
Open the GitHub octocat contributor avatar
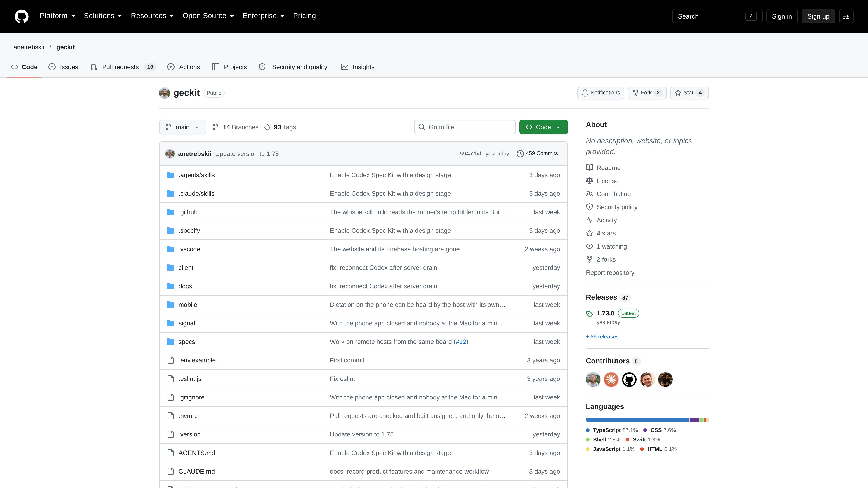[629, 380]
